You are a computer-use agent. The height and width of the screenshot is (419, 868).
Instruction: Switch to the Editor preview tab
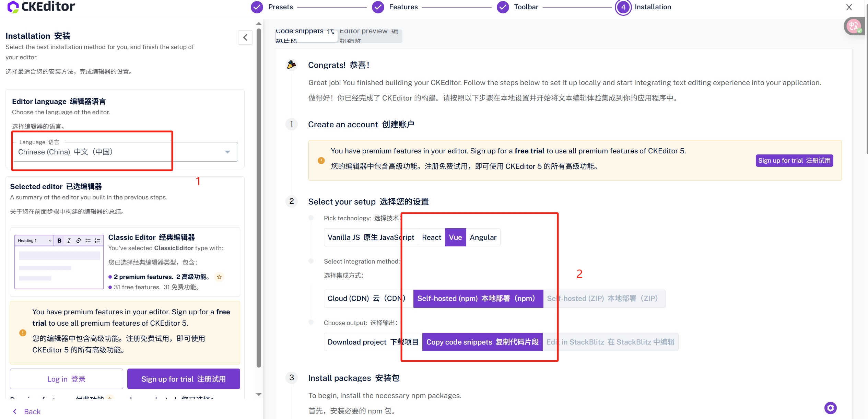pos(370,36)
